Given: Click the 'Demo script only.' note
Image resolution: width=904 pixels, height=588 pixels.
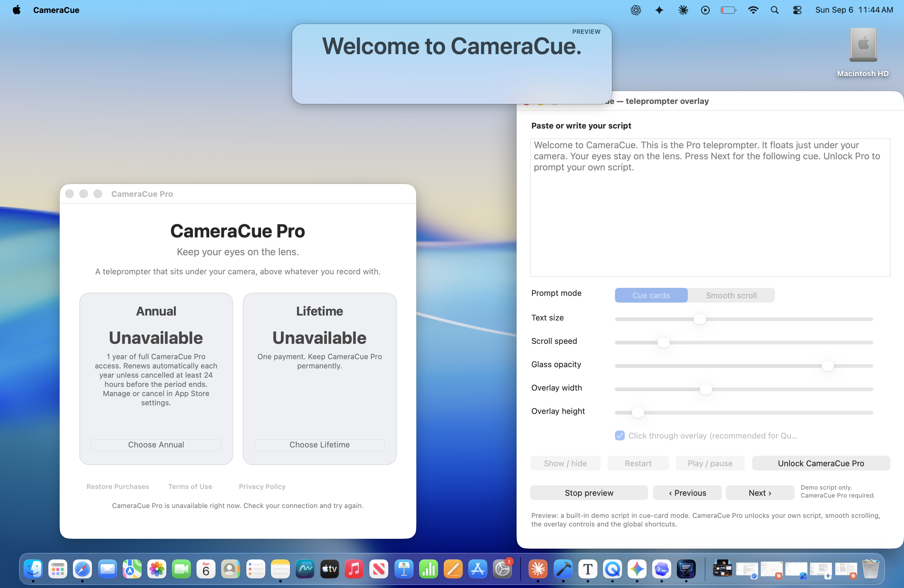Looking at the screenshot, I should click(x=826, y=487).
